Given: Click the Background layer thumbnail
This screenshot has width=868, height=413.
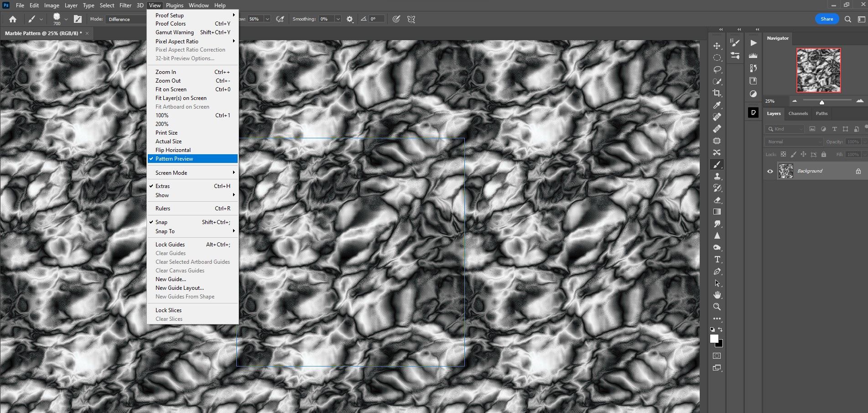Looking at the screenshot, I should [x=786, y=171].
